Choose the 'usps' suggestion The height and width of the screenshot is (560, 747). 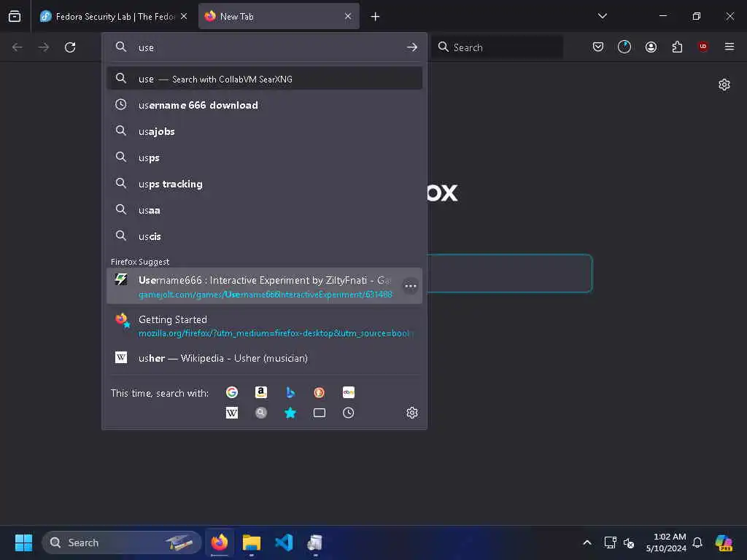pos(264,157)
